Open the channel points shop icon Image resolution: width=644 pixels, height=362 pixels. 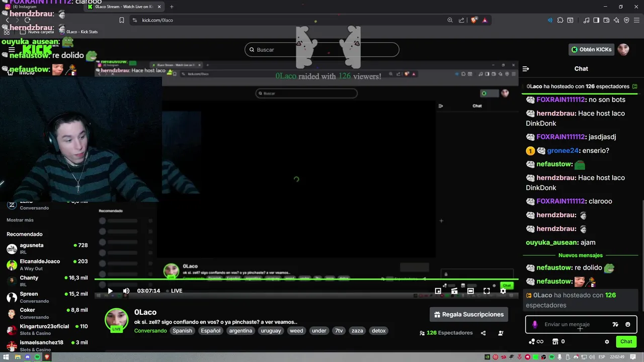(x=555, y=341)
